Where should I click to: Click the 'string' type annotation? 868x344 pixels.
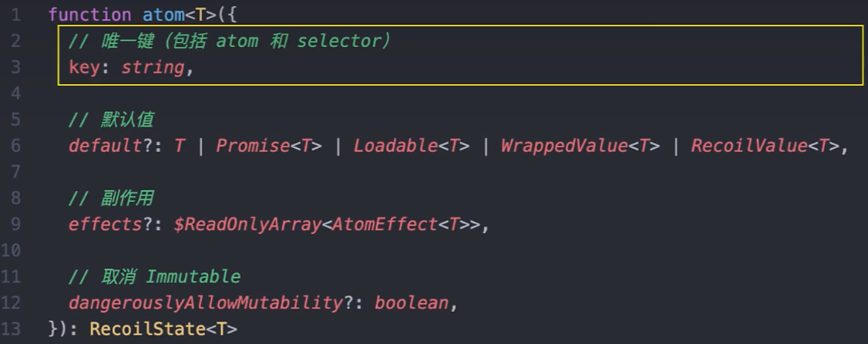pyautogui.click(x=153, y=67)
